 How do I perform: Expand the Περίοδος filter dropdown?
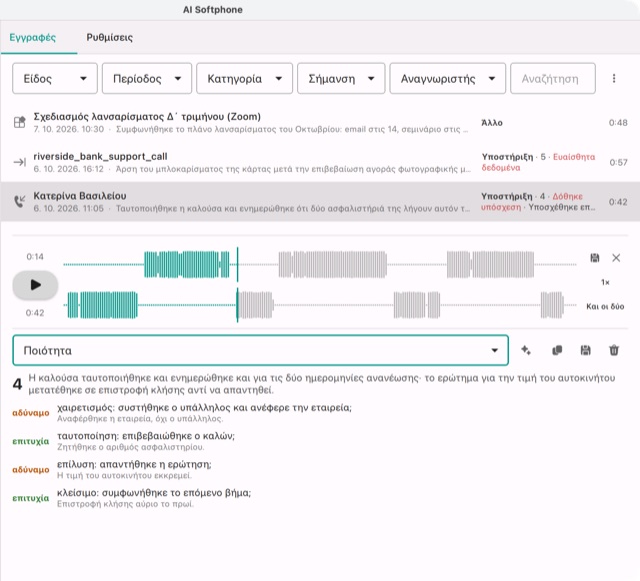point(147,78)
